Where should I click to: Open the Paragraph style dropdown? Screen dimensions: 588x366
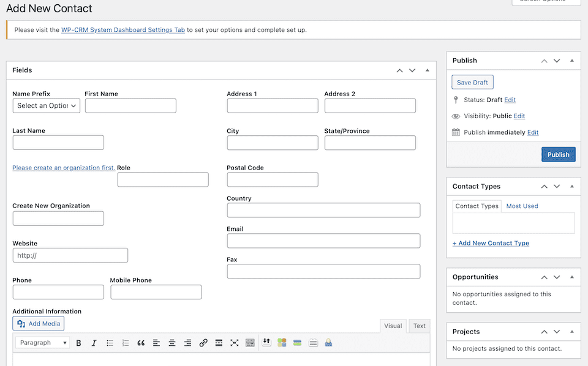42,342
